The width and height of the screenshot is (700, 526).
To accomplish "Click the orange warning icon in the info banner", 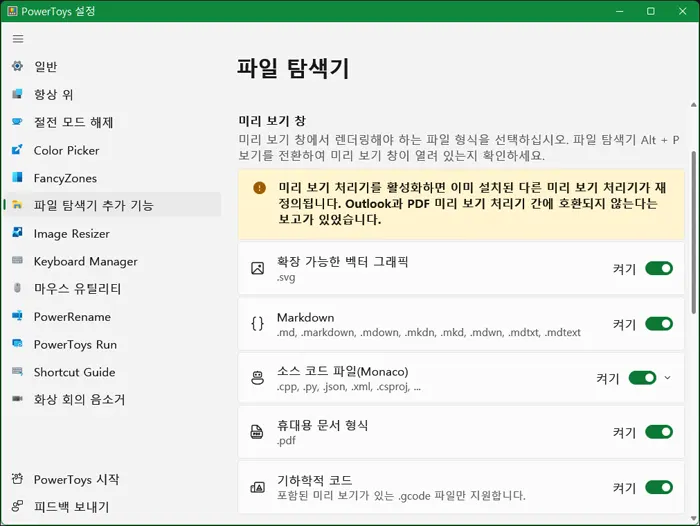I will pyautogui.click(x=259, y=188).
